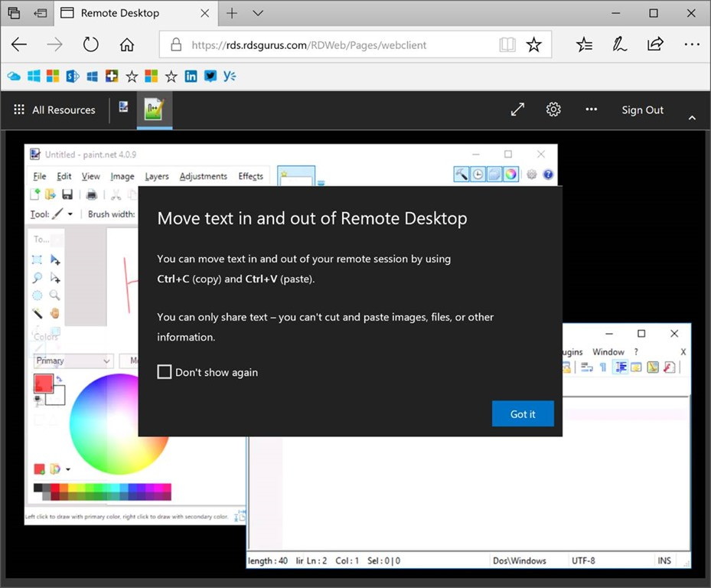This screenshot has height=588, width=711.
Task: Select the Rectangle Select tool
Action: pos(38,260)
